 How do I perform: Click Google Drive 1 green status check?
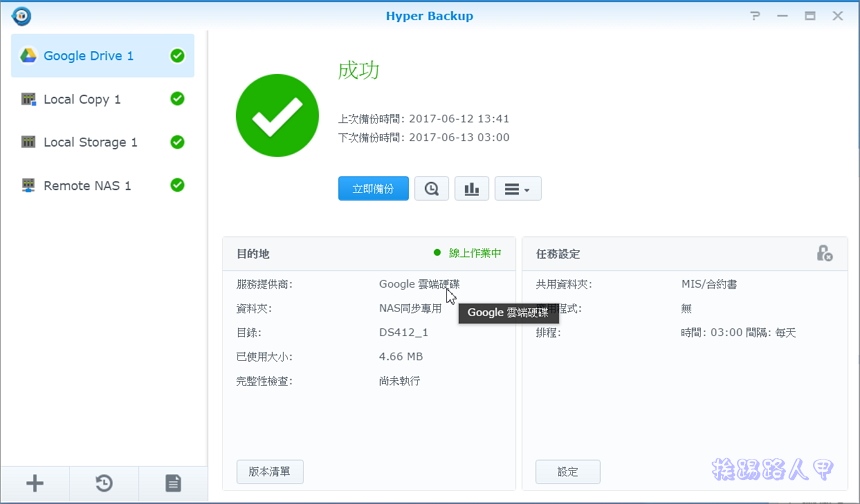[177, 55]
